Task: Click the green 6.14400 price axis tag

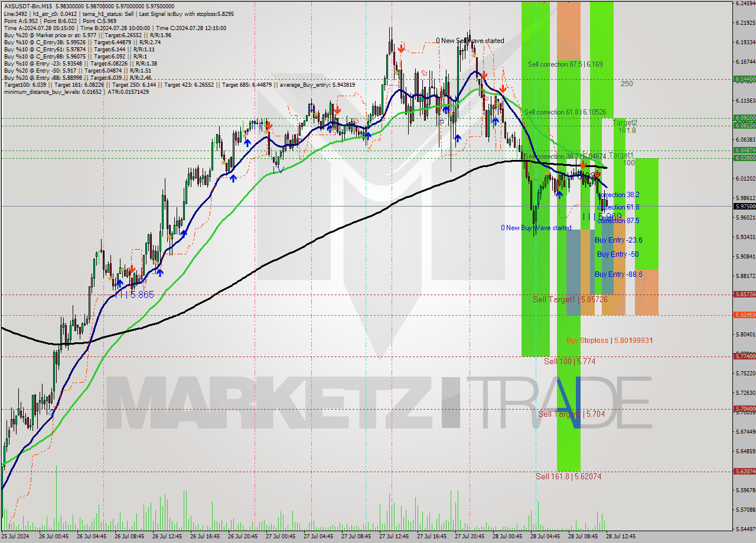Action: click(744, 78)
